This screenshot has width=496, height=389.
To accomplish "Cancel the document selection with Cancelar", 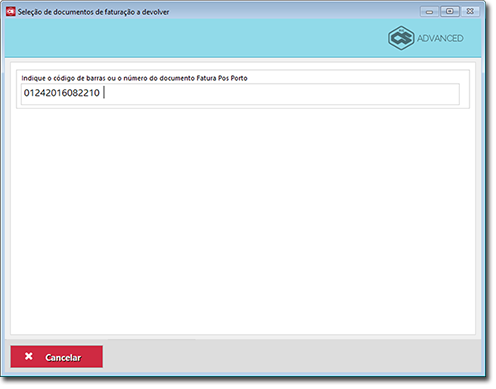I will pos(57,357).
